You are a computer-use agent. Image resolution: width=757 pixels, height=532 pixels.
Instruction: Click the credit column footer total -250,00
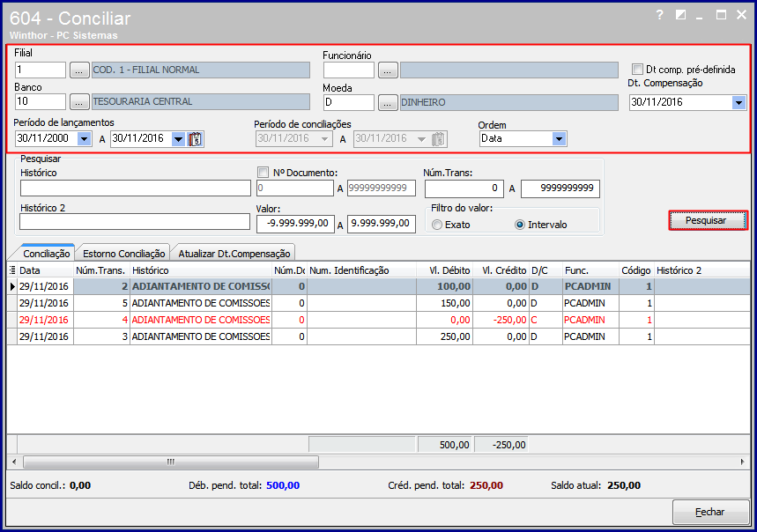[x=501, y=445]
